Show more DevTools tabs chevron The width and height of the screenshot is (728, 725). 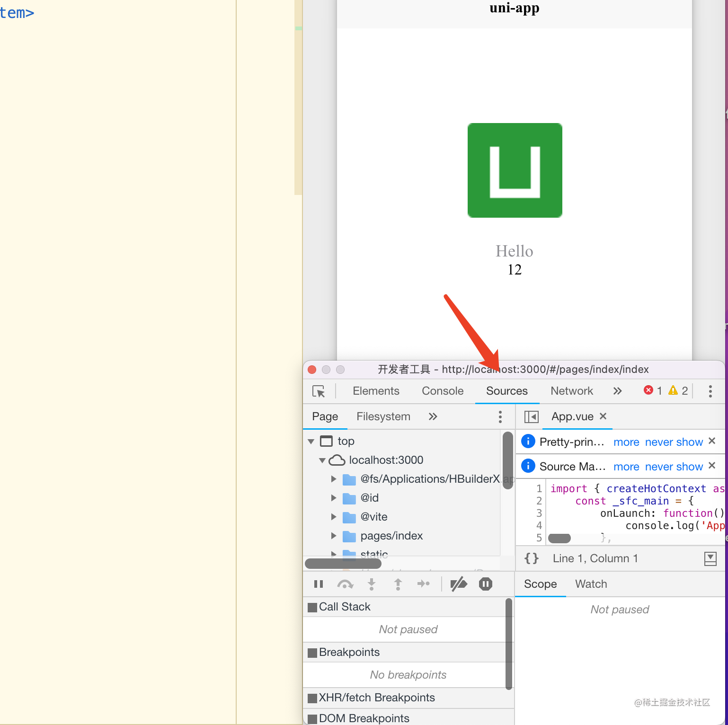617,391
